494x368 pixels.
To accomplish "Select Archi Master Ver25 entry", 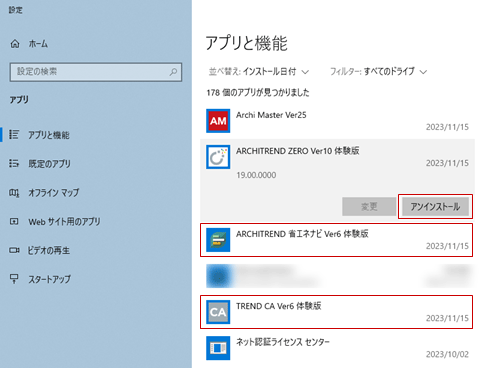I will (x=337, y=121).
